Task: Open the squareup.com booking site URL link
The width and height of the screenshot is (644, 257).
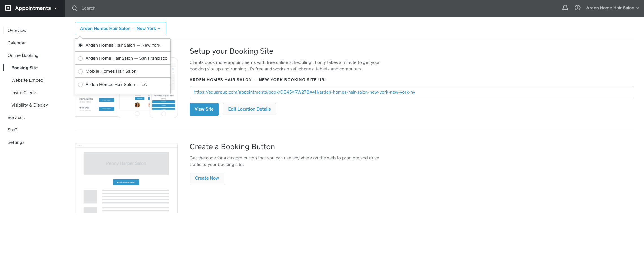Action: (305, 92)
